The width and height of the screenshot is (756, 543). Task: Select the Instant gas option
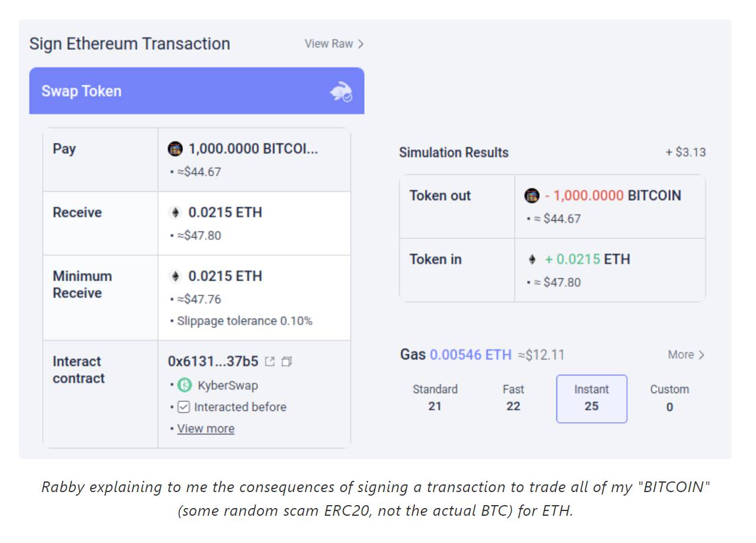coord(591,399)
